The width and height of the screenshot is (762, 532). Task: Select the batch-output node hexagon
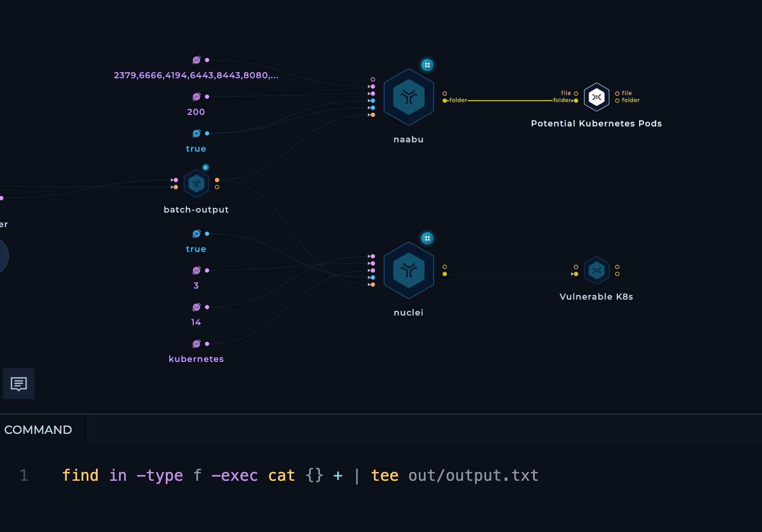tap(196, 183)
